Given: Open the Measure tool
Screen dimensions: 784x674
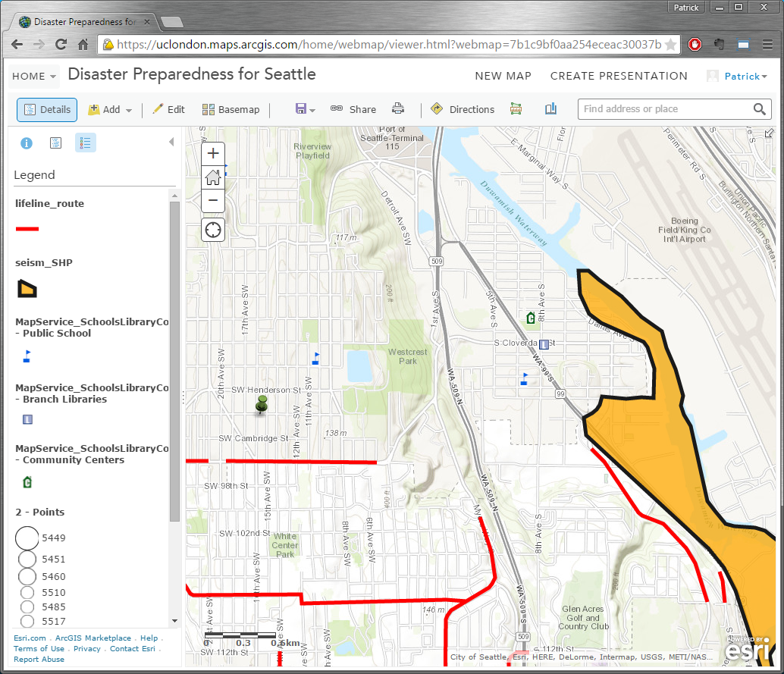Looking at the screenshot, I should click(x=516, y=109).
